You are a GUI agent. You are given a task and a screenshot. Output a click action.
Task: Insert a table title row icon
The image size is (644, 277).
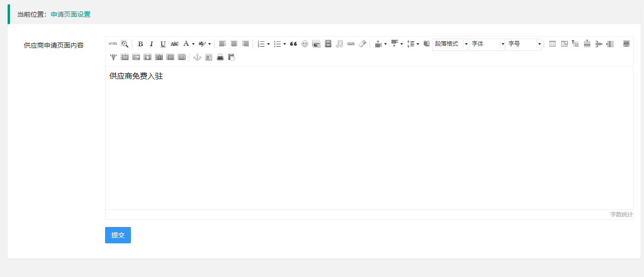coord(576,44)
